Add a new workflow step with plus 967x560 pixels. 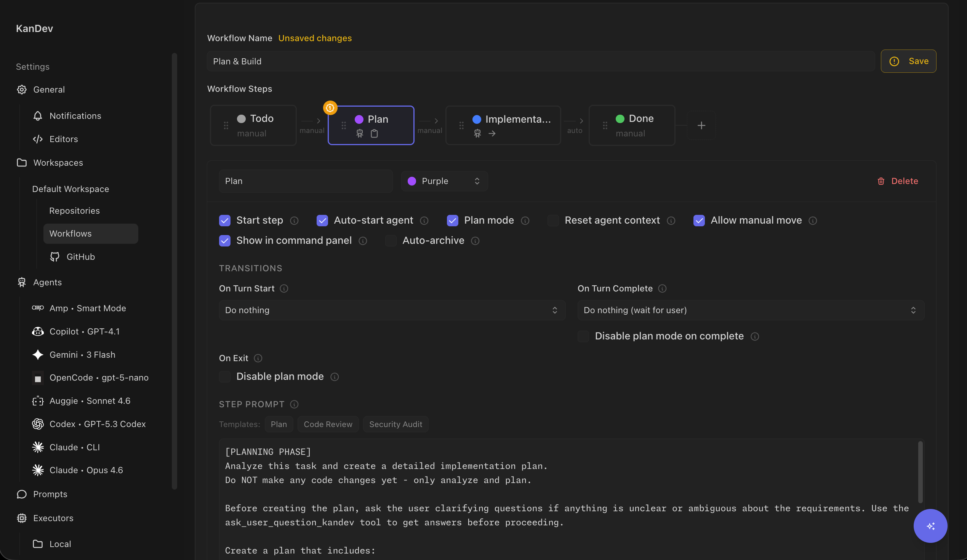701,125
